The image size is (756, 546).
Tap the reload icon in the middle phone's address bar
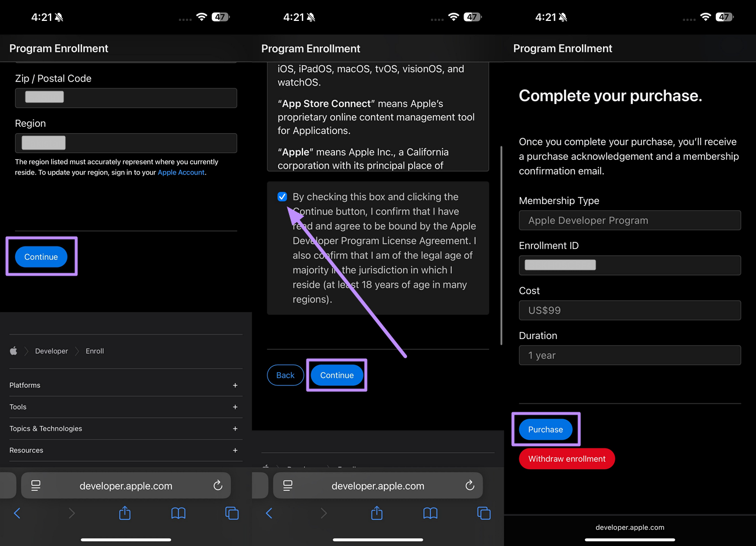470,486
